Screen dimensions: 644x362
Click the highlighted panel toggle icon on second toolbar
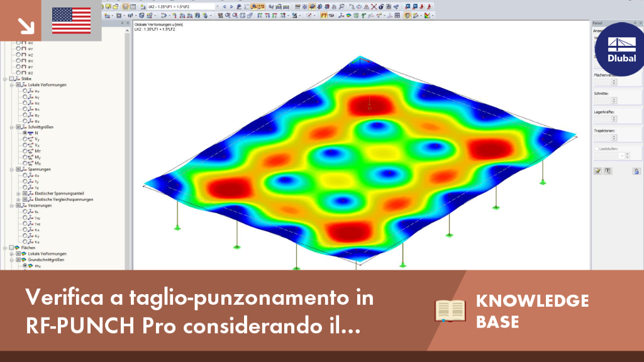point(407,16)
